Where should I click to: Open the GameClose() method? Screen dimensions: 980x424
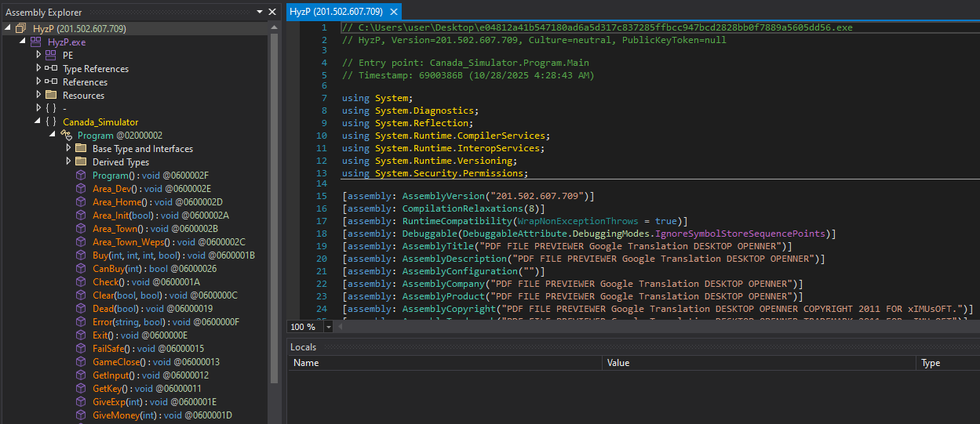(118, 362)
